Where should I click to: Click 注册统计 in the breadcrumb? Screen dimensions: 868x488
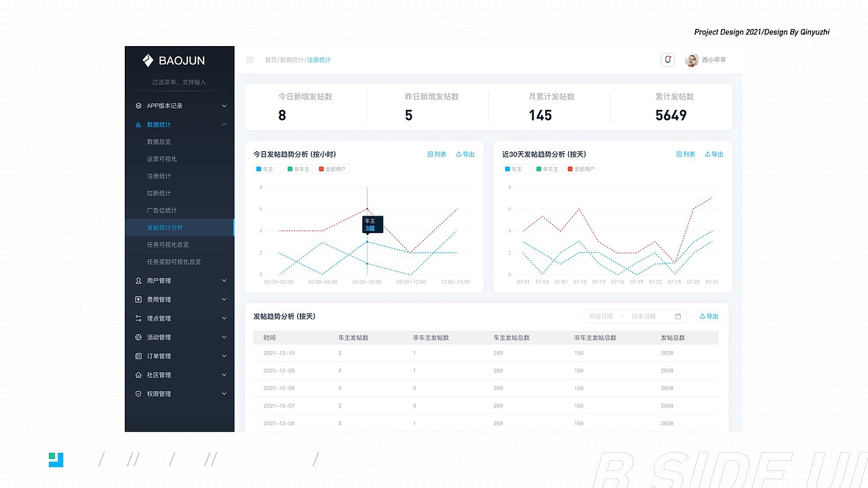(319, 60)
